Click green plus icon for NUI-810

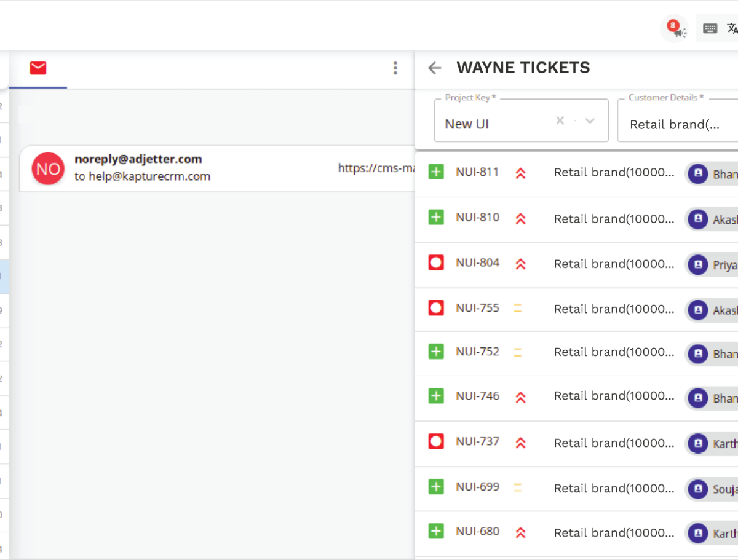point(436,217)
